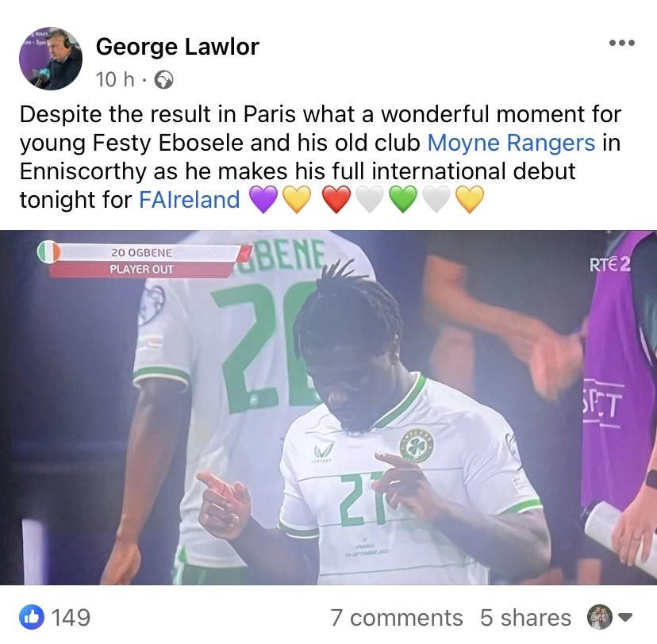Click the green heart emoji
The width and height of the screenshot is (657, 644).
coord(402,199)
